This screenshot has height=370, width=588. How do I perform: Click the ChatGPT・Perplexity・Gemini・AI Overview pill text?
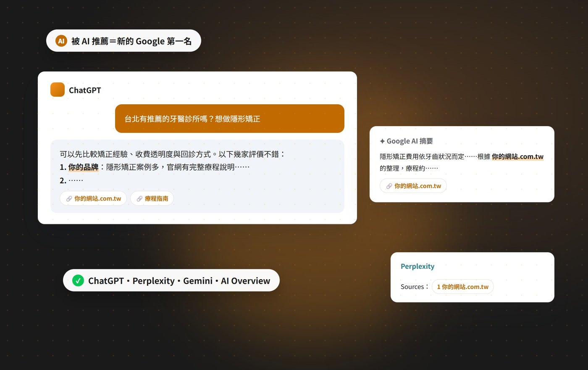(x=179, y=281)
